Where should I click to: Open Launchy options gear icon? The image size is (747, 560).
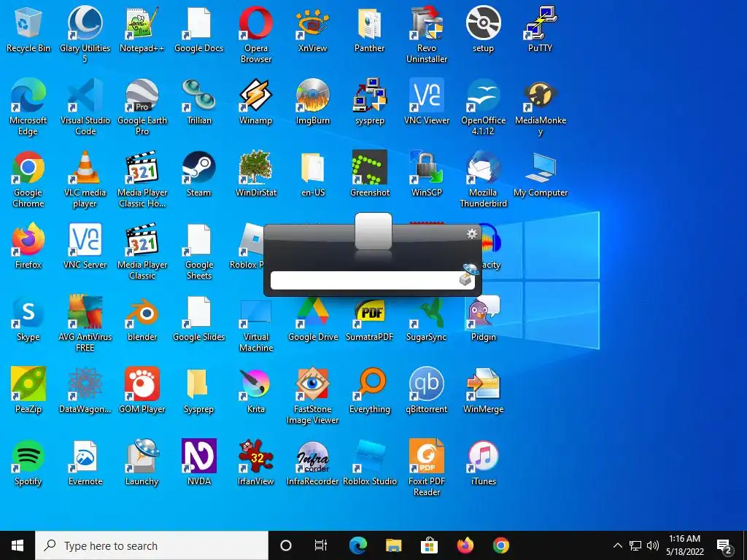point(472,234)
